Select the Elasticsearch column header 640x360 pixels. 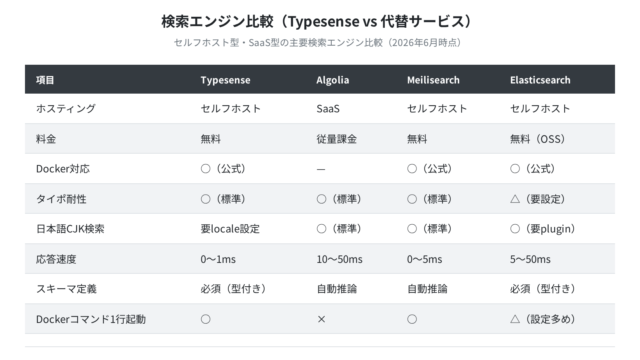click(540, 80)
